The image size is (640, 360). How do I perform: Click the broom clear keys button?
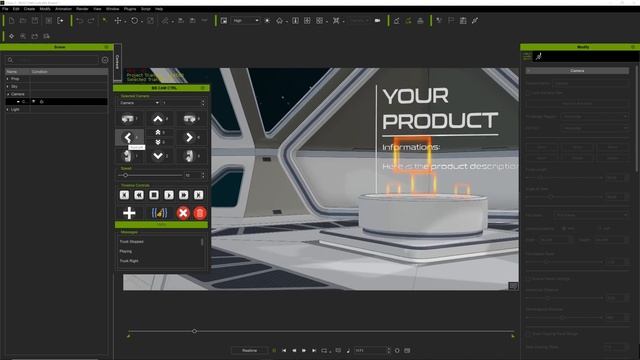pos(160,213)
